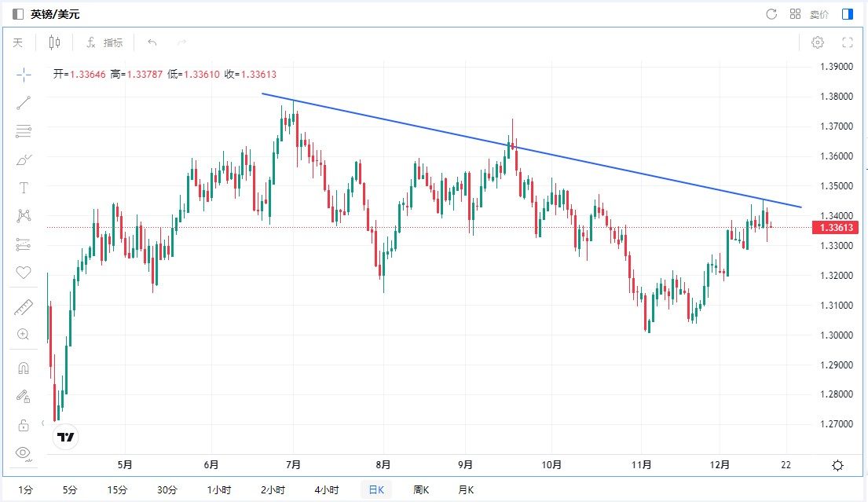868x502 pixels.
Task: Open the 指标 indicators button
Action: (x=104, y=42)
